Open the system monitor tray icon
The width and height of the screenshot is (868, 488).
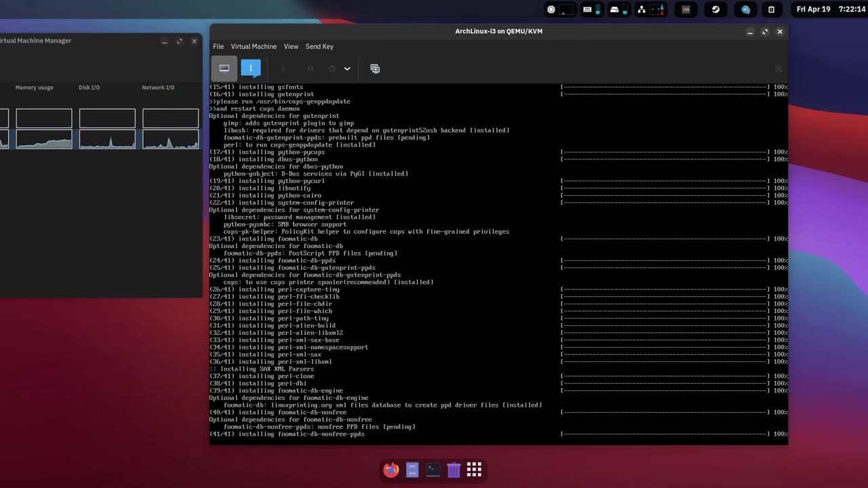[x=686, y=9]
